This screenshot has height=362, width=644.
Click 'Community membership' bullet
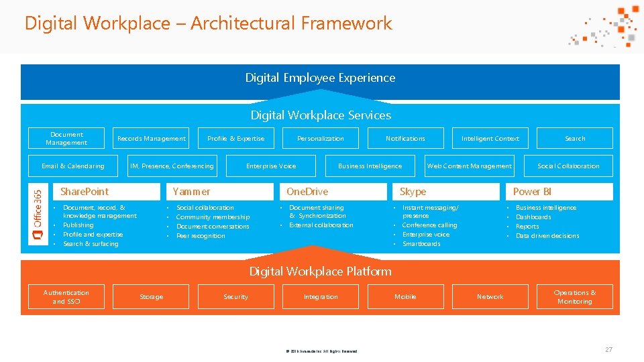213,217
